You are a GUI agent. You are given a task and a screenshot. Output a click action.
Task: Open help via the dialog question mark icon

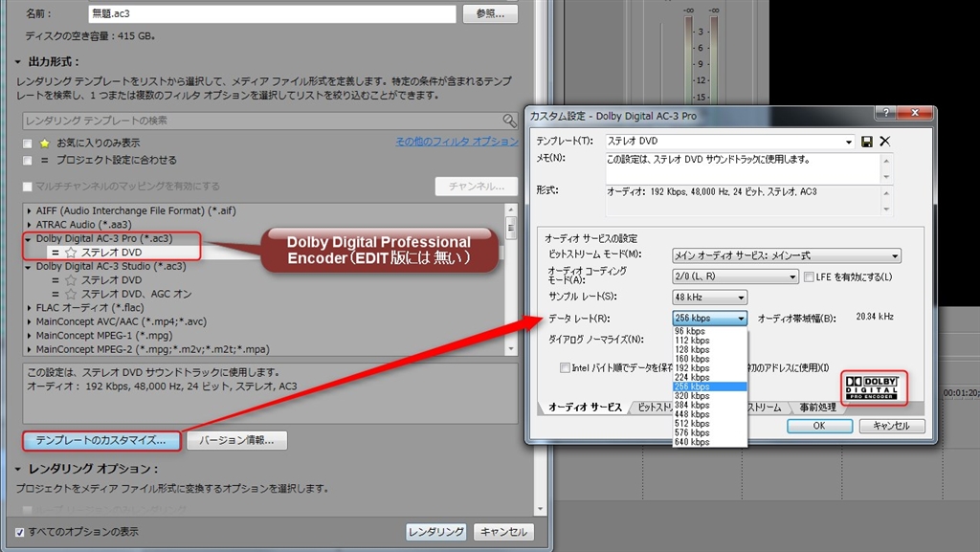(886, 112)
